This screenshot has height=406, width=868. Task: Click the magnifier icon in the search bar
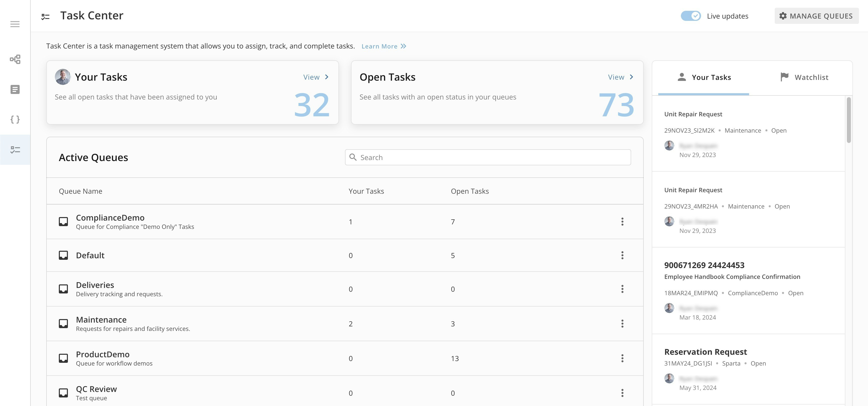(353, 157)
